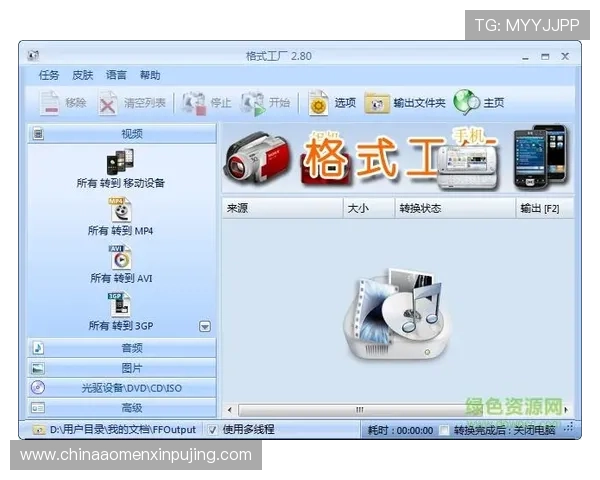Click the 耗时 : 00:00:00 elapsed time

400,430
